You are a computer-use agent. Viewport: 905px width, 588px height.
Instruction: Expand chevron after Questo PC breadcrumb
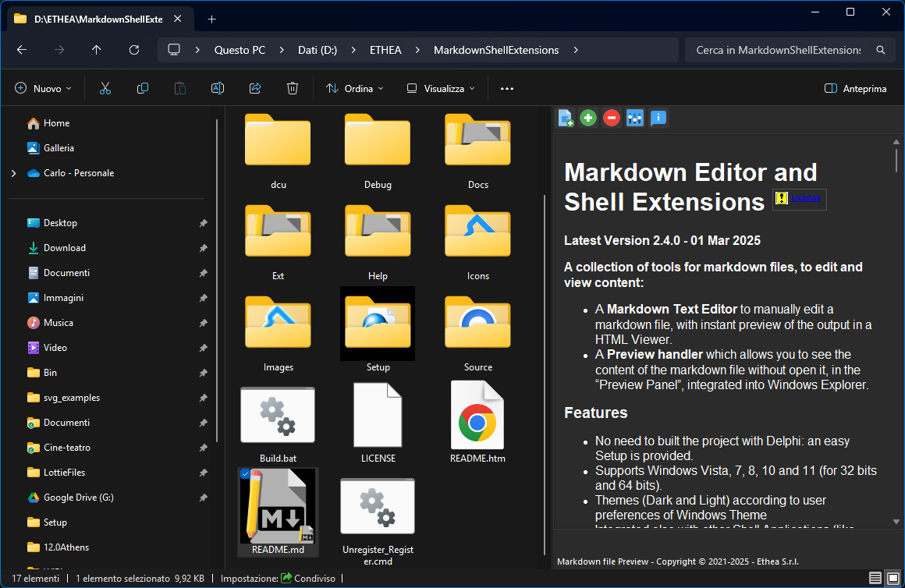282,50
